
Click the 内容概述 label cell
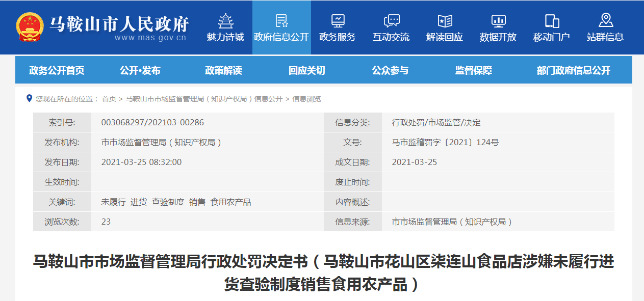tap(353, 202)
